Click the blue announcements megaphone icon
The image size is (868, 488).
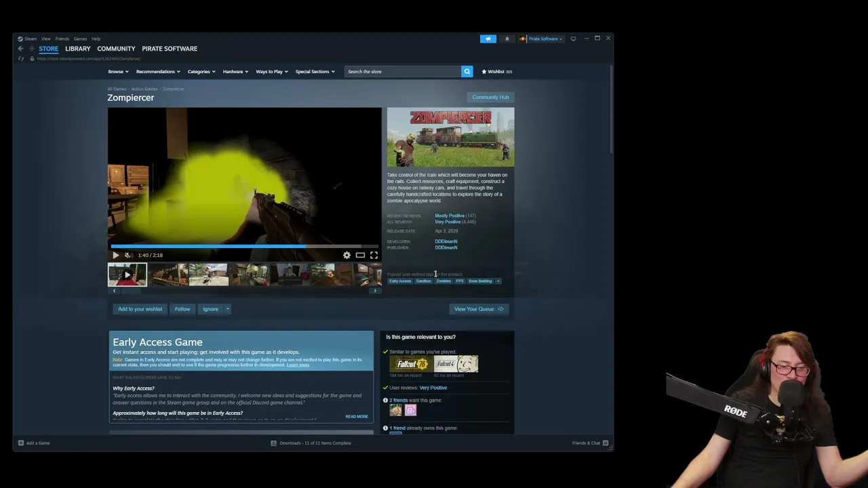pos(488,39)
